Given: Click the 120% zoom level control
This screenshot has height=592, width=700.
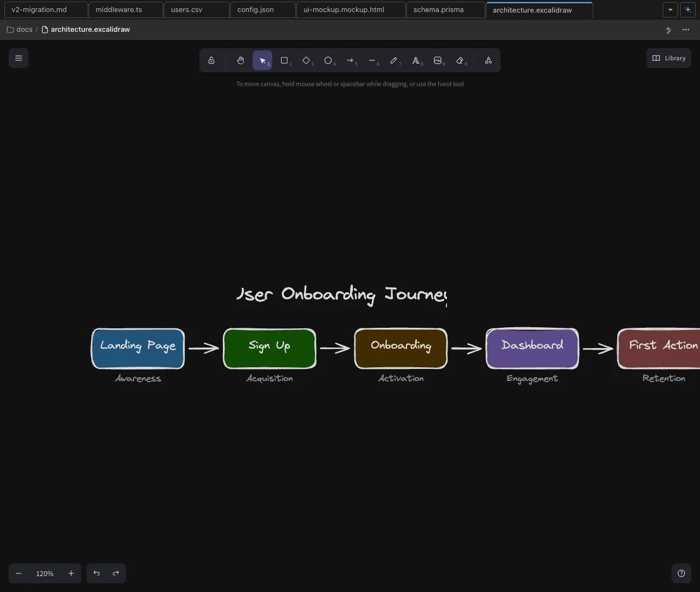Looking at the screenshot, I should point(44,573).
